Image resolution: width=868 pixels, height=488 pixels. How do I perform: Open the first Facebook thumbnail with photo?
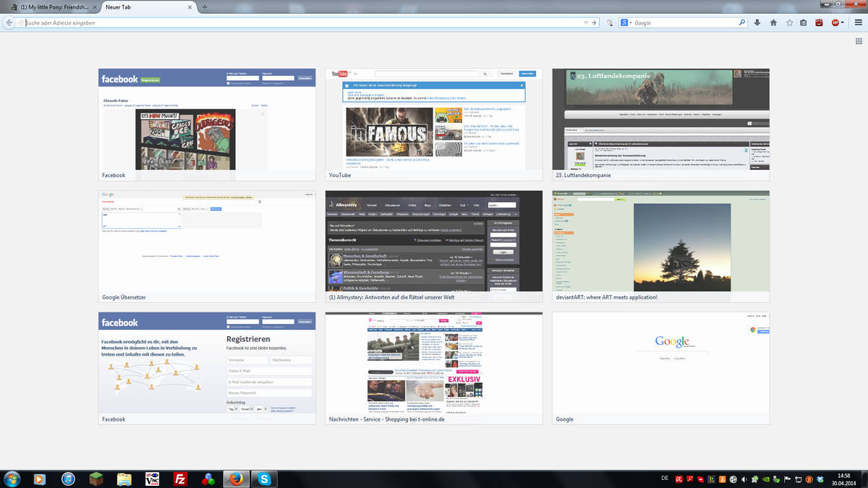tap(207, 124)
